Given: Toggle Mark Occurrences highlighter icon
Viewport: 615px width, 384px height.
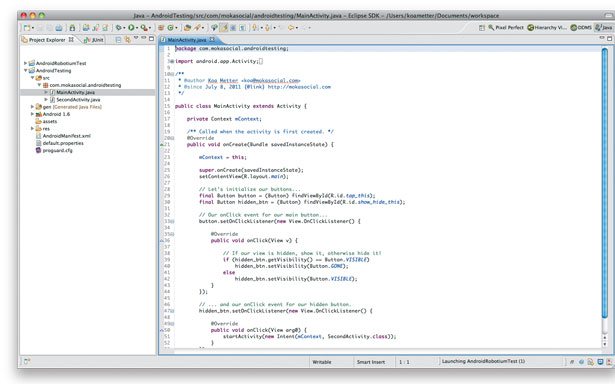Looking at the screenshot, I should coord(224,28).
